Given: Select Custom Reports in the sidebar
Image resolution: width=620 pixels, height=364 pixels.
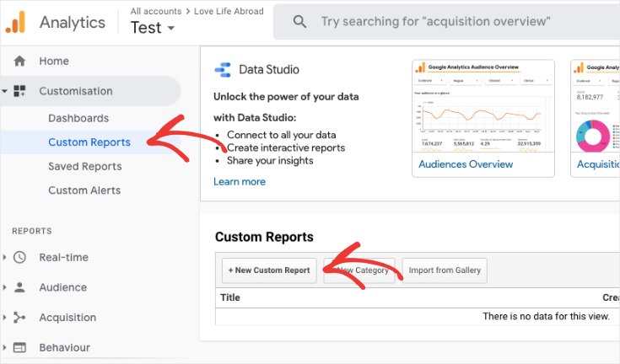Looking at the screenshot, I should click(89, 142).
